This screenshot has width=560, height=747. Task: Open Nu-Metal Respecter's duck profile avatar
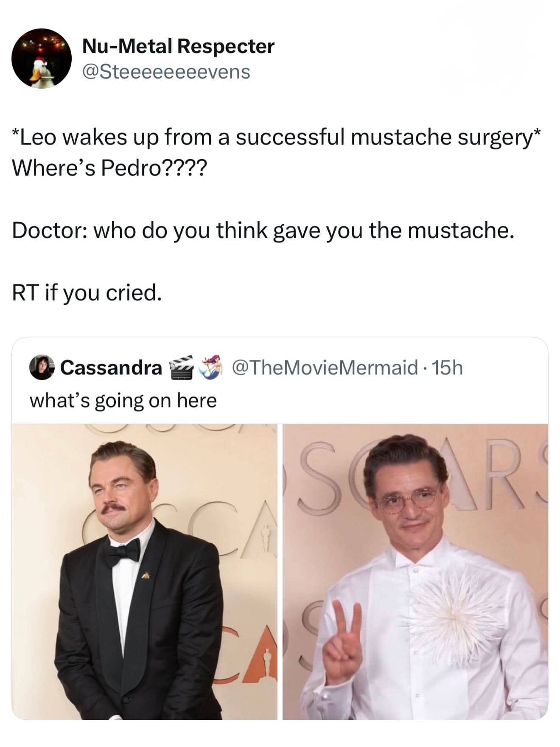tap(42, 58)
